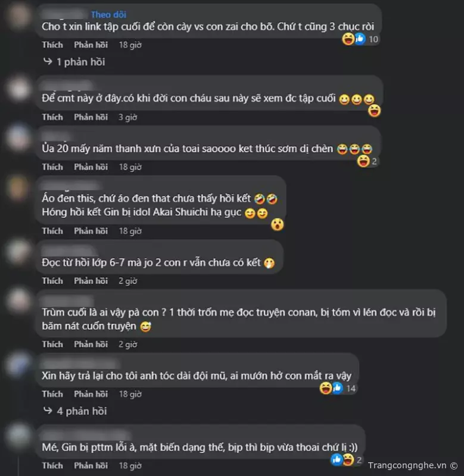Viewport: 464px width, 476px height.
Task: Open the first commenter's profile avatar
Action: click(x=18, y=15)
